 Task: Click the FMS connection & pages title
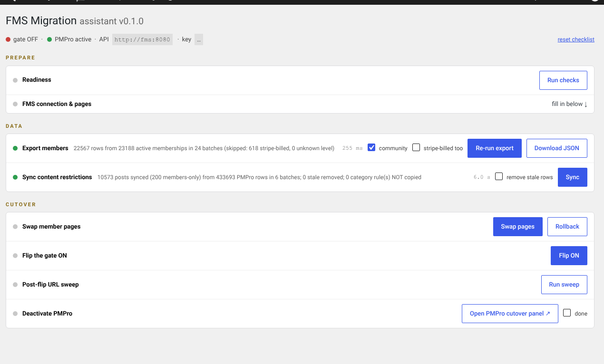(x=57, y=104)
